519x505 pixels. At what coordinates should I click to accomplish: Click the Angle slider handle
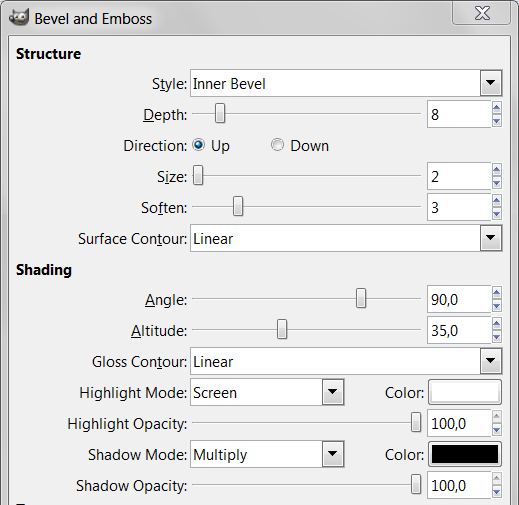[361, 298]
